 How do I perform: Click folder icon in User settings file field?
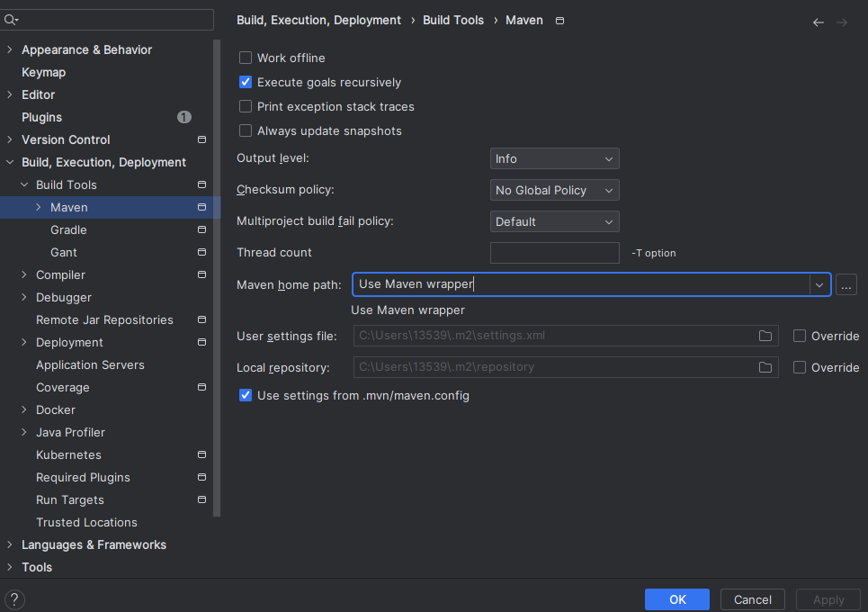pos(765,336)
